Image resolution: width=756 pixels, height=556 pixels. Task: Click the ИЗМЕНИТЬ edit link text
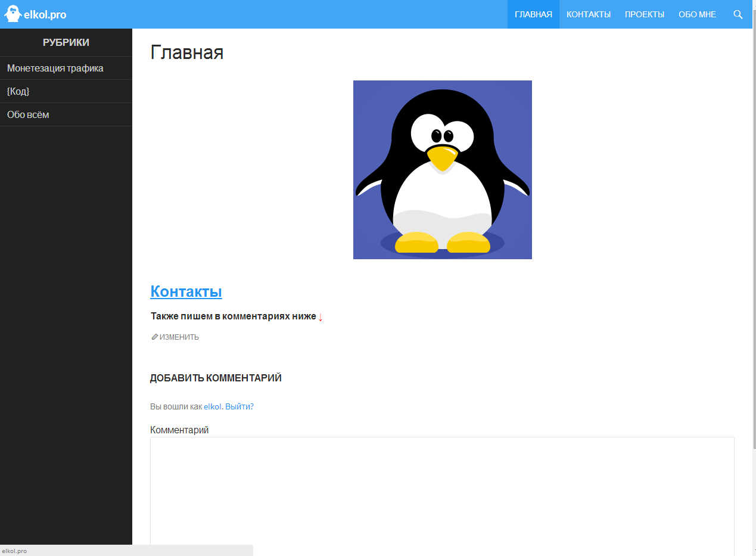[x=179, y=337]
